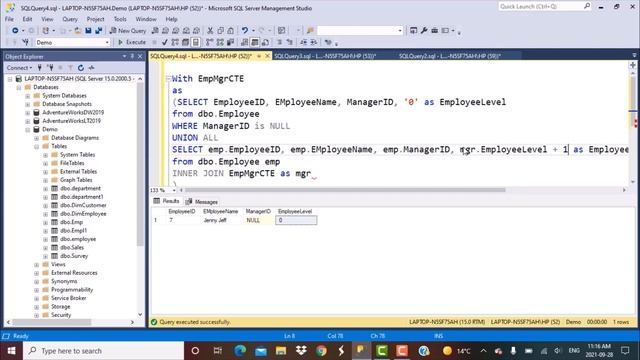Click the Connect Object Explorer plug icon

[40, 68]
